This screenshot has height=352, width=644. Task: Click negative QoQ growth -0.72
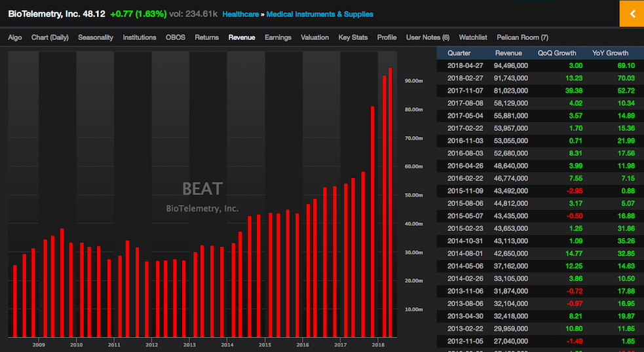pos(575,291)
